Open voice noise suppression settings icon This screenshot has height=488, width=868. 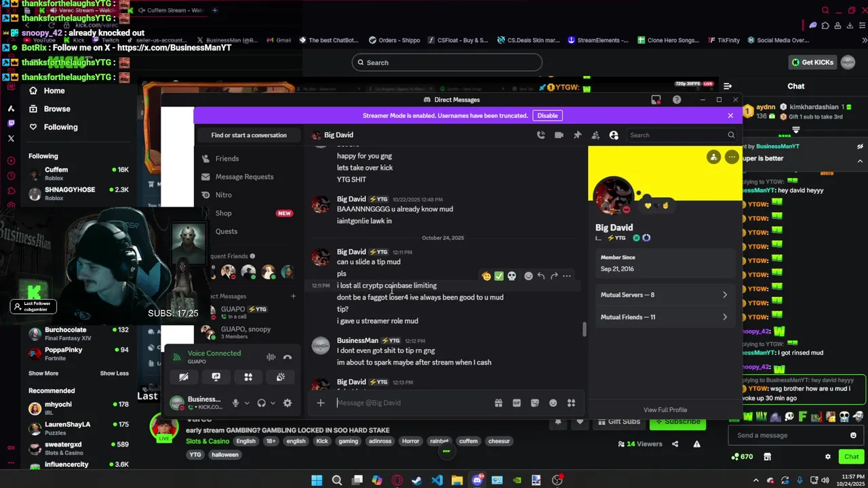[271, 357]
